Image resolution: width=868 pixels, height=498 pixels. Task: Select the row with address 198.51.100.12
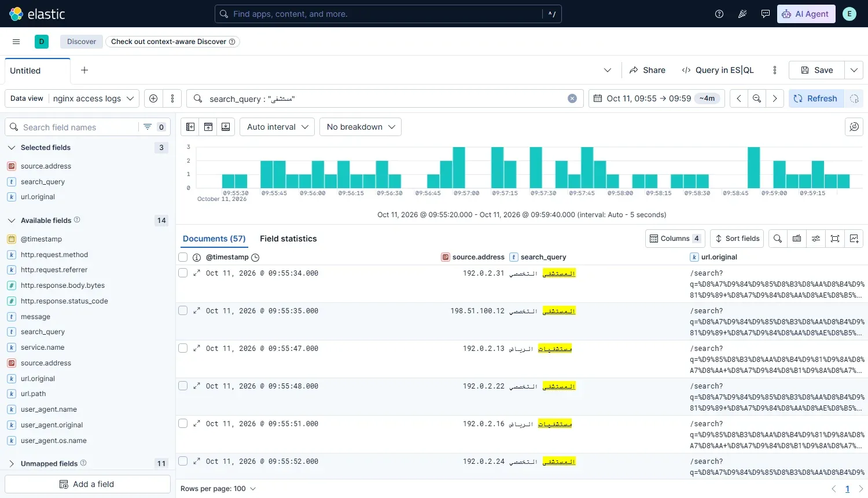183,311
